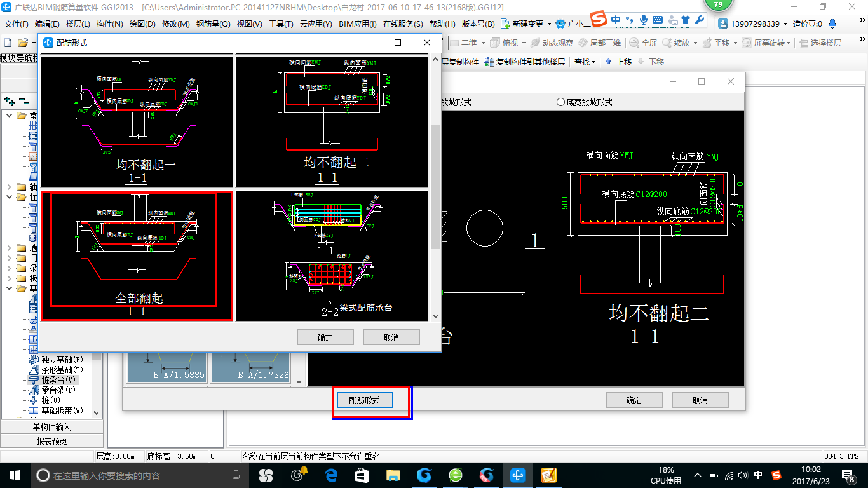
Task: Open the 楼层(L) menu
Action: [x=78, y=24]
